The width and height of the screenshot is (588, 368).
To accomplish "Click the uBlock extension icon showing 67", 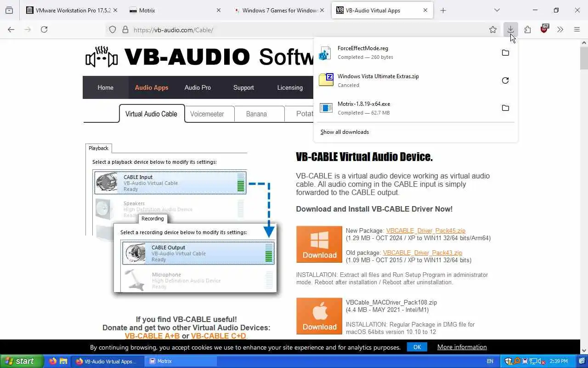I will point(544,29).
